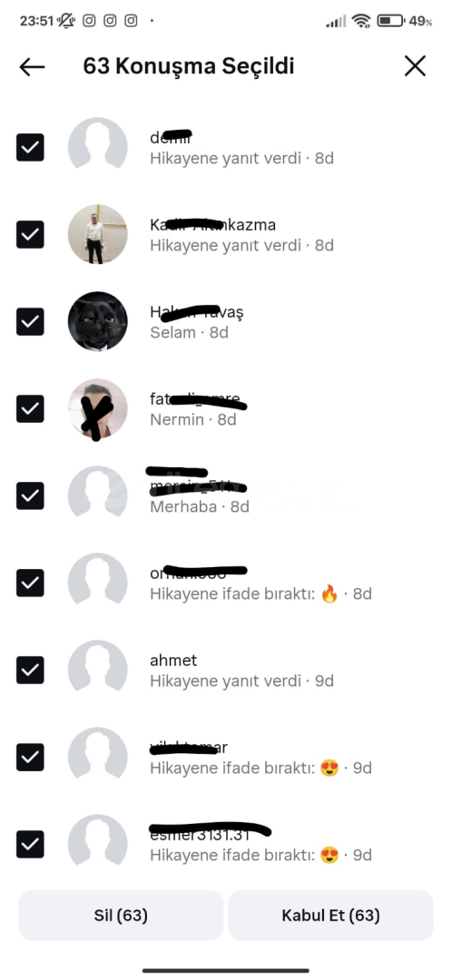Delete all with Sil (63) button

pyautogui.click(x=121, y=916)
